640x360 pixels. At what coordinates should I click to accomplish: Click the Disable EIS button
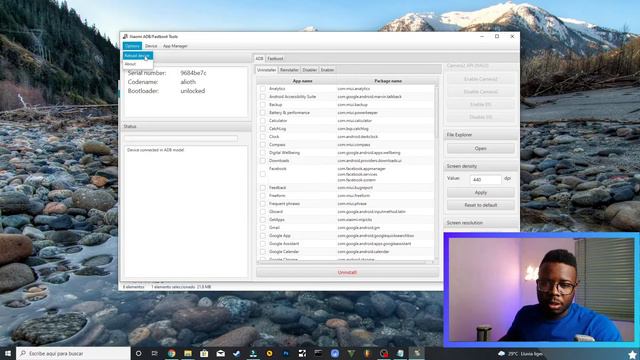pyautogui.click(x=480, y=117)
